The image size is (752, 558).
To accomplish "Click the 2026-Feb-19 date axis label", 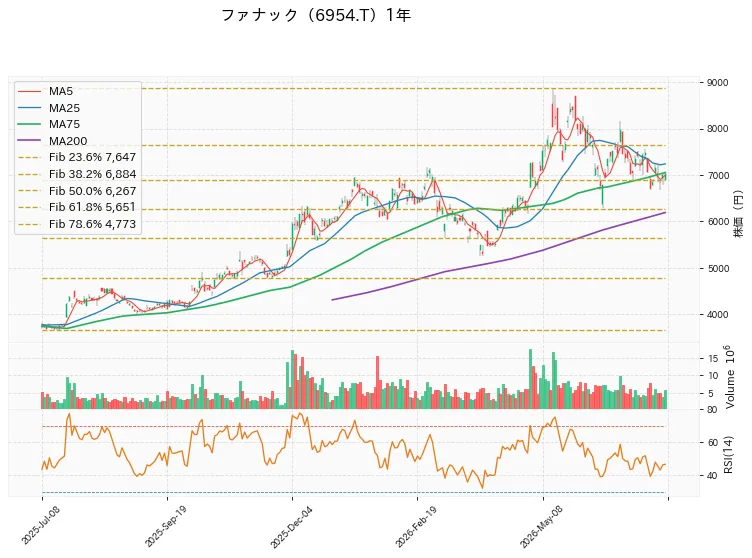I will coord(416,526).
